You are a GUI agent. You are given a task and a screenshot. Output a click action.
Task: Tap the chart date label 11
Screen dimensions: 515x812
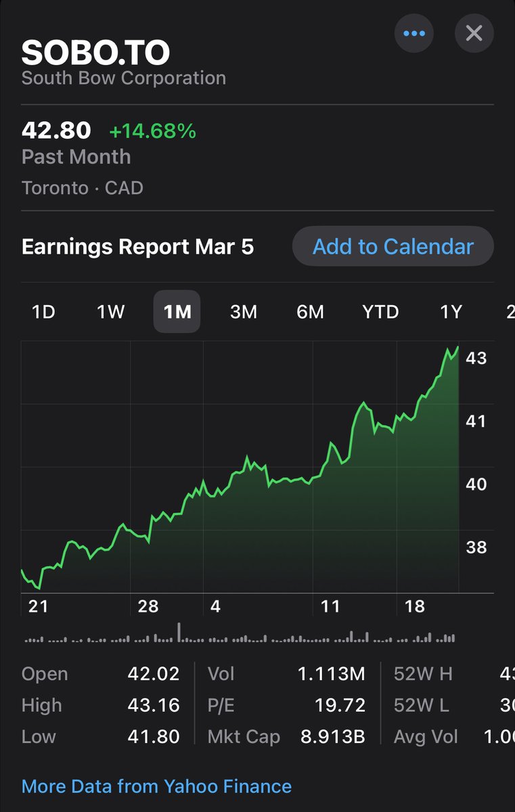coord(330,606)
